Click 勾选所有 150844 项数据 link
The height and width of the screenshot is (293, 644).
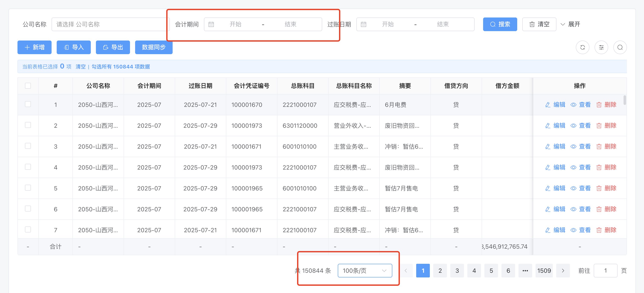(120, 67)
